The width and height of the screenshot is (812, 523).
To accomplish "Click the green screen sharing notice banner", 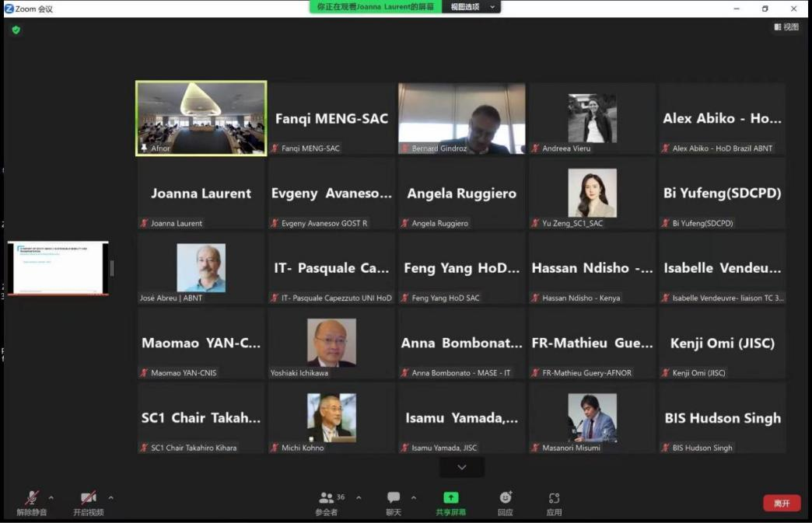I will 376,7.
